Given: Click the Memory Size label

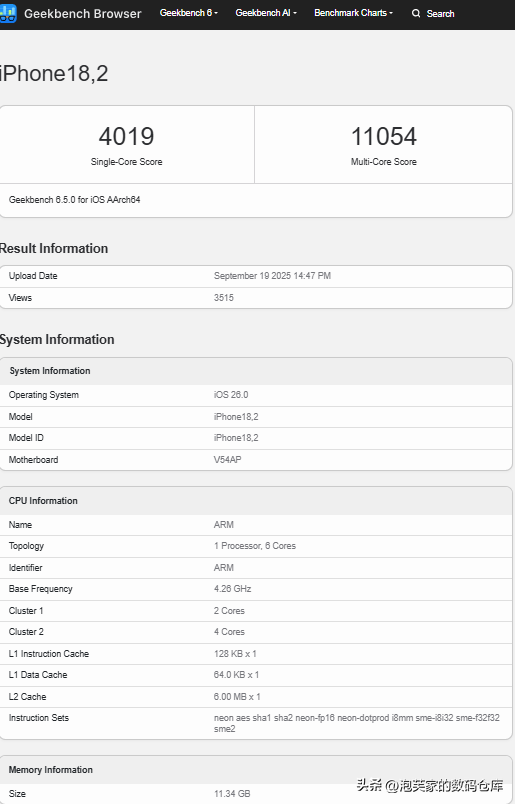Looking at the screenshot, I should (x=17, y=794).
